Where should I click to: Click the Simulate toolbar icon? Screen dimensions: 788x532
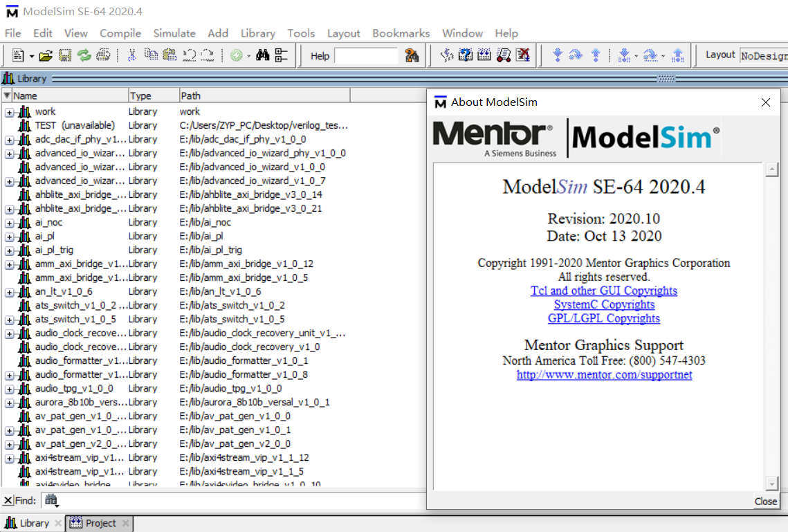504,55
